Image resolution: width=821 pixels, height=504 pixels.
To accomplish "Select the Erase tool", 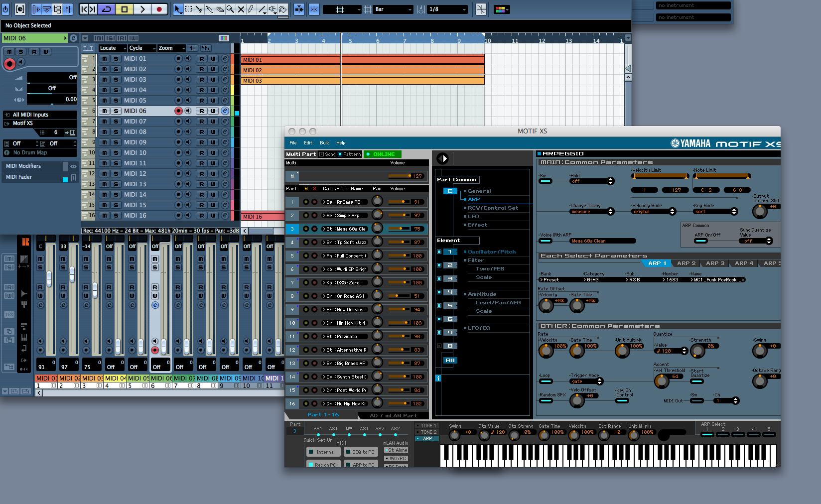I will pyautogui.click(x=220, y=9).
